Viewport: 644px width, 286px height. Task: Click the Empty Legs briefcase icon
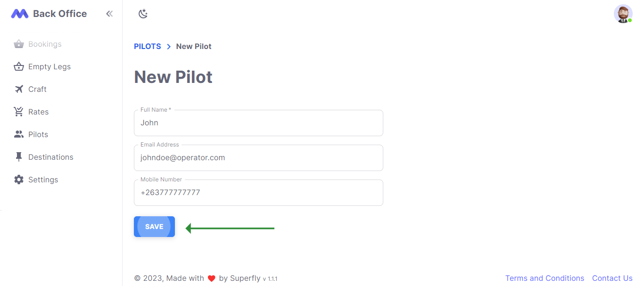click(x=19, y=66)
